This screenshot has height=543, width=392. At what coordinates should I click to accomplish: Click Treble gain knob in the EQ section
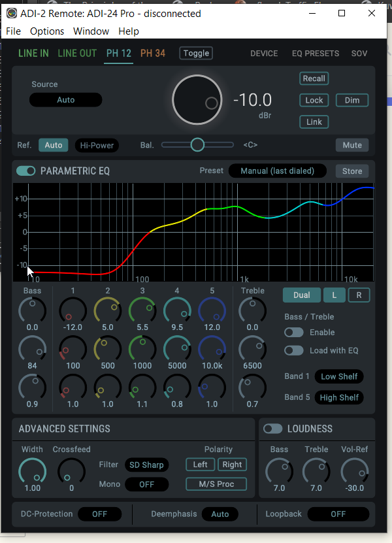pos(252,310)
